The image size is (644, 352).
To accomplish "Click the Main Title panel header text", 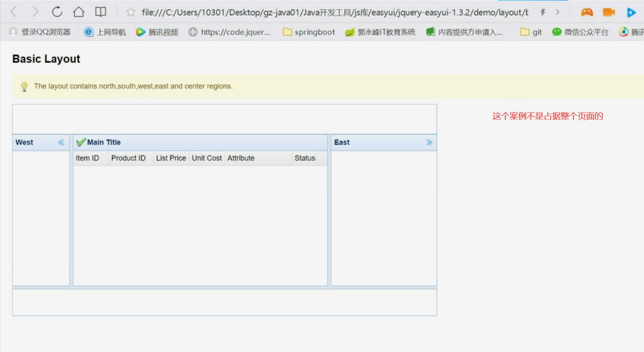I will tap(104, 142).
